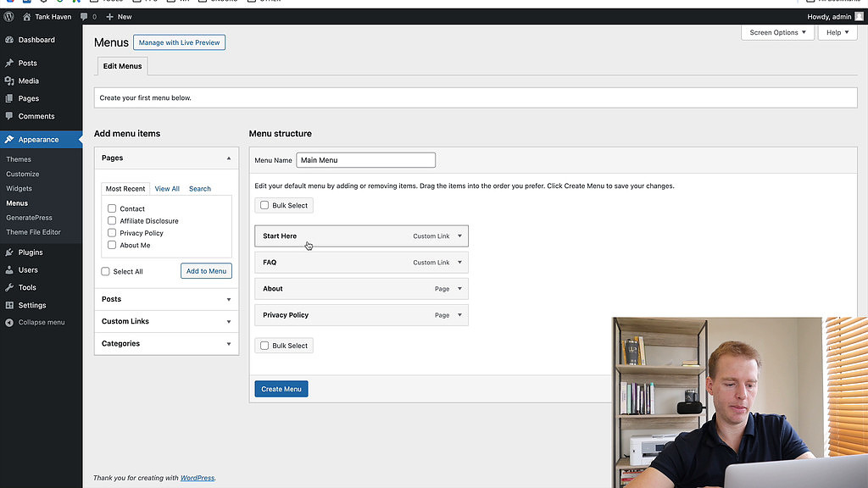Screen dimensions: 868x488
Task: Open Settings via the wrench icon
Action: pos(8,305)
